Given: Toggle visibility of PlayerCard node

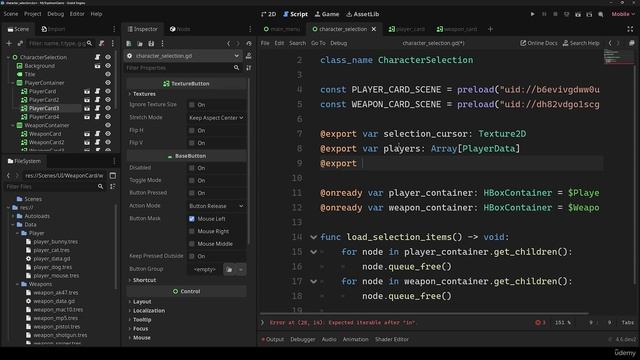Looking at the screenshot, I should tap(108, 91).
